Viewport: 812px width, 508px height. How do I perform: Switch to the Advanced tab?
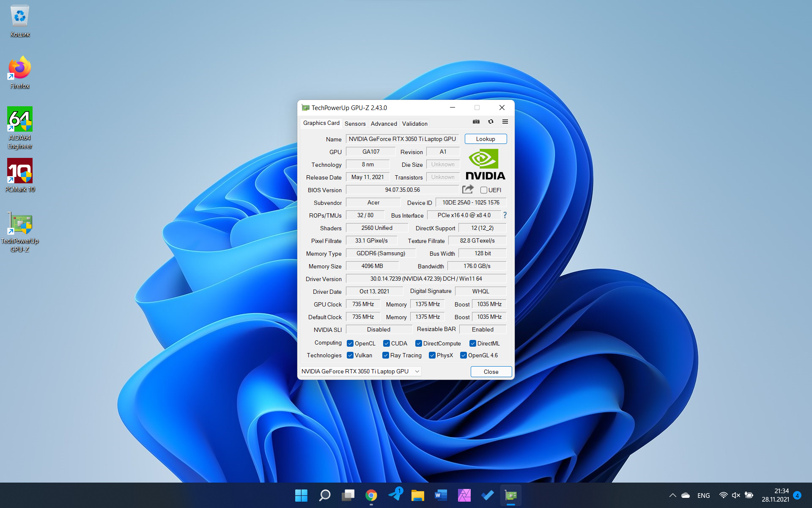pyautogui.click(x=384, y=124)
